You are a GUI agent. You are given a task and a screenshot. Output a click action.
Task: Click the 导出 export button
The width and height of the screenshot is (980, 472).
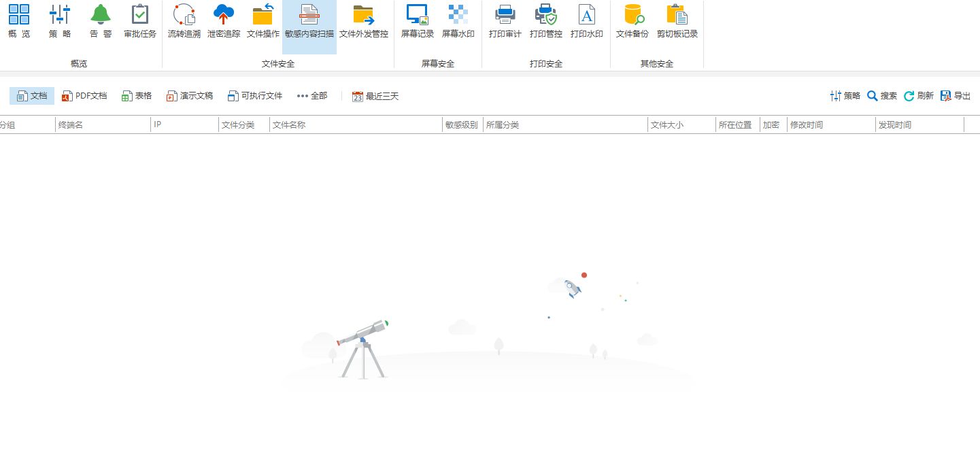(956, 96)
